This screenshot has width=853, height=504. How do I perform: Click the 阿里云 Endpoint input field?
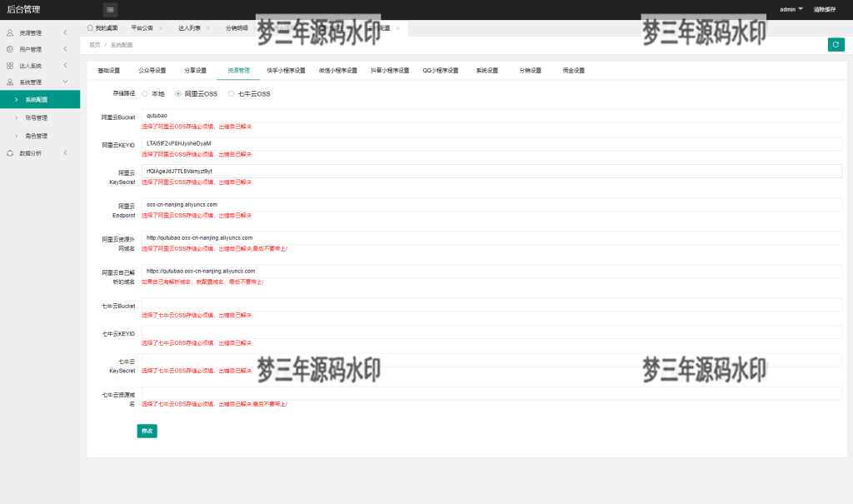(x=491, y=205)
